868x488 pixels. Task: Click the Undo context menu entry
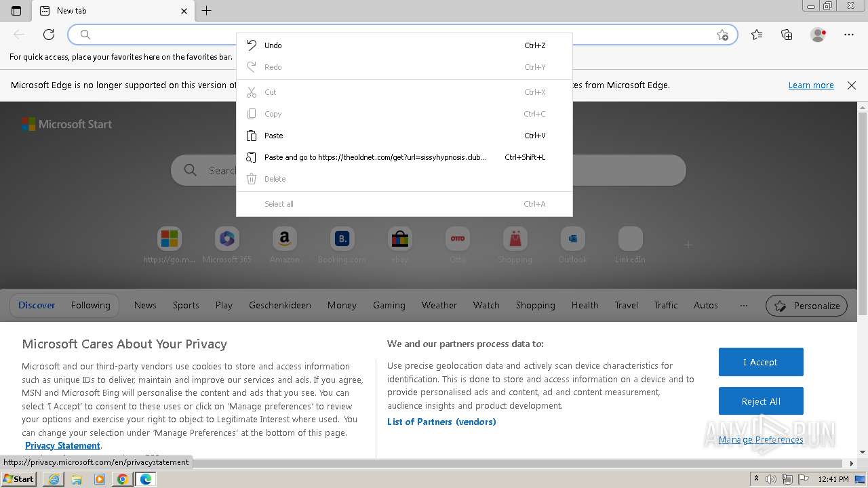tap(404, 45)
